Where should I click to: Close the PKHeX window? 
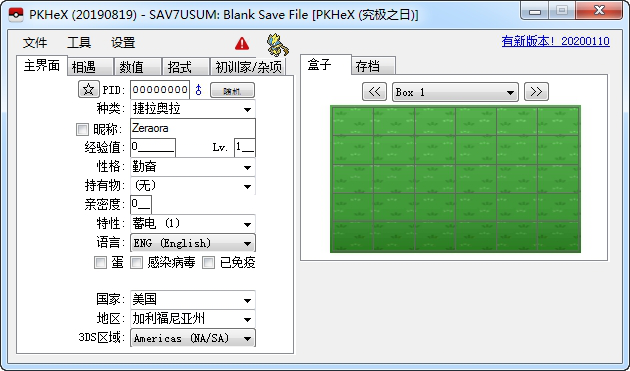(x=599, y=10)
